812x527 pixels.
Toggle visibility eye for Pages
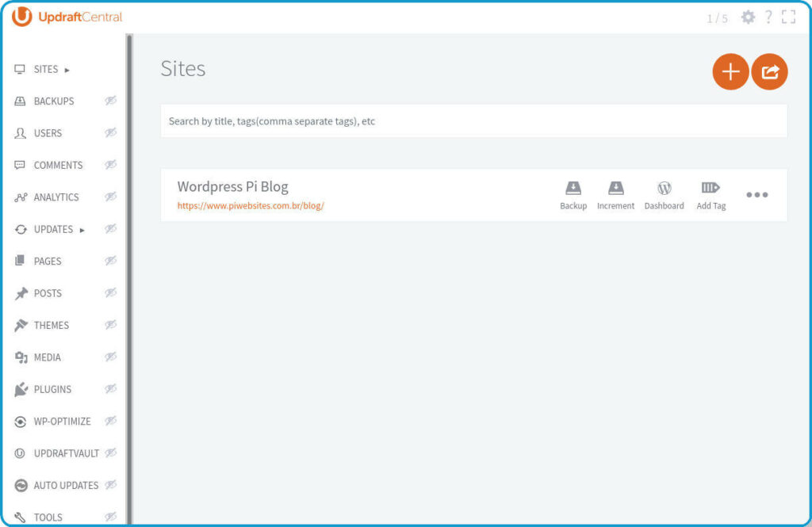coord(111,261)
